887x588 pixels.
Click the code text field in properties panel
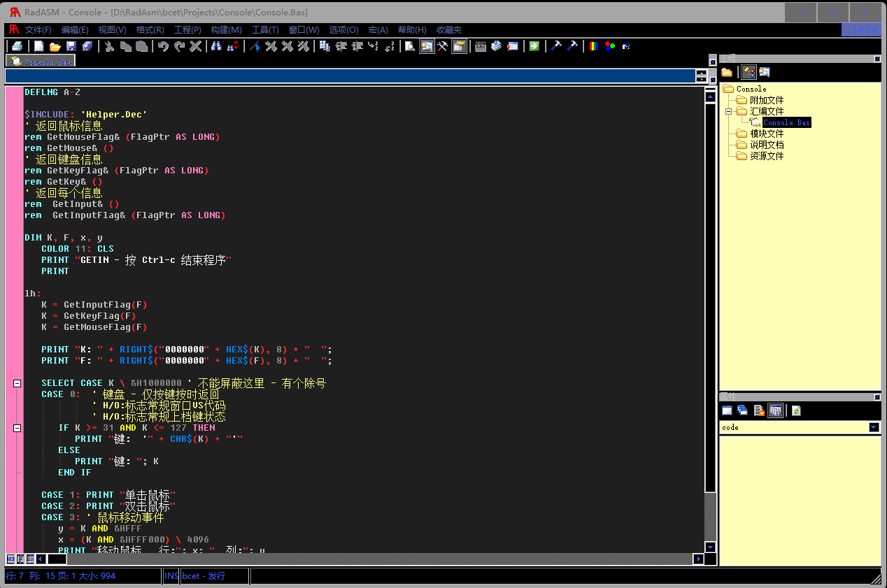[x=795, y=427]
